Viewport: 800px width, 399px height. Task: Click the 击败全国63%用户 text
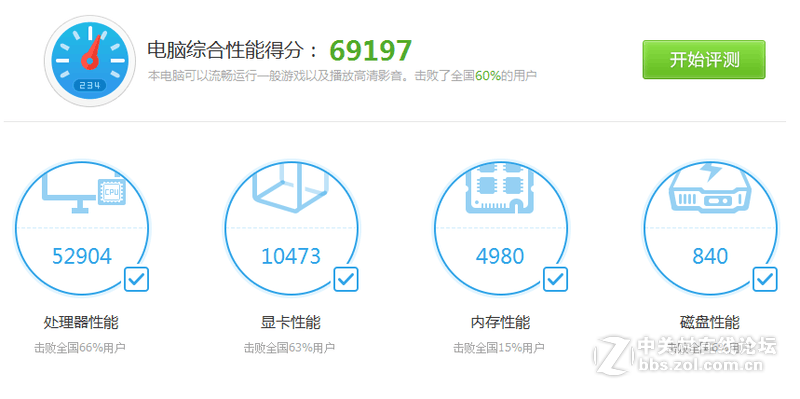(x=289, y=348)
